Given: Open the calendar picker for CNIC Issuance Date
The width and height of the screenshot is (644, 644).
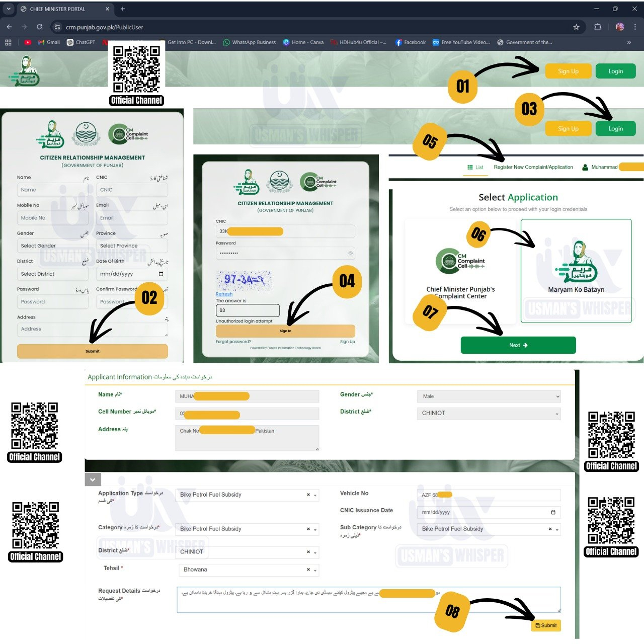Looking at the screenshot, I should pos(553,512).
